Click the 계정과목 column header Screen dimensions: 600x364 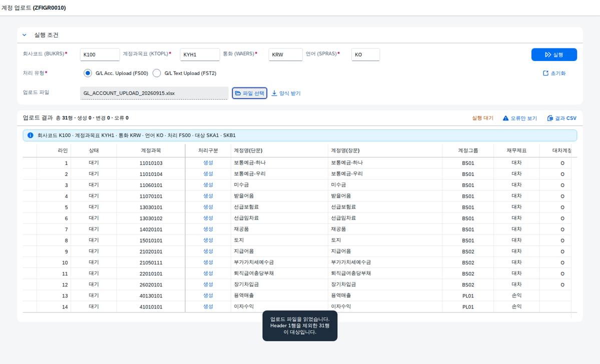coord(151,150)
